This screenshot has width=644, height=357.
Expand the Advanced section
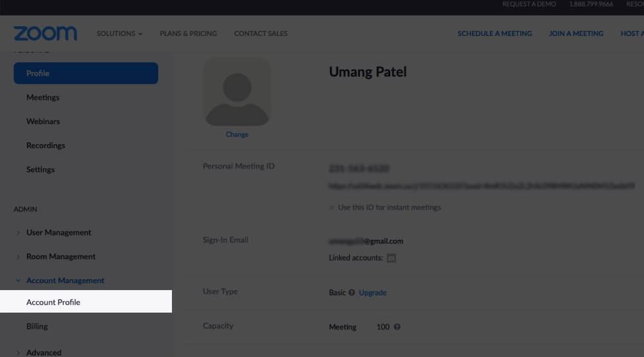tap(44, 352)
